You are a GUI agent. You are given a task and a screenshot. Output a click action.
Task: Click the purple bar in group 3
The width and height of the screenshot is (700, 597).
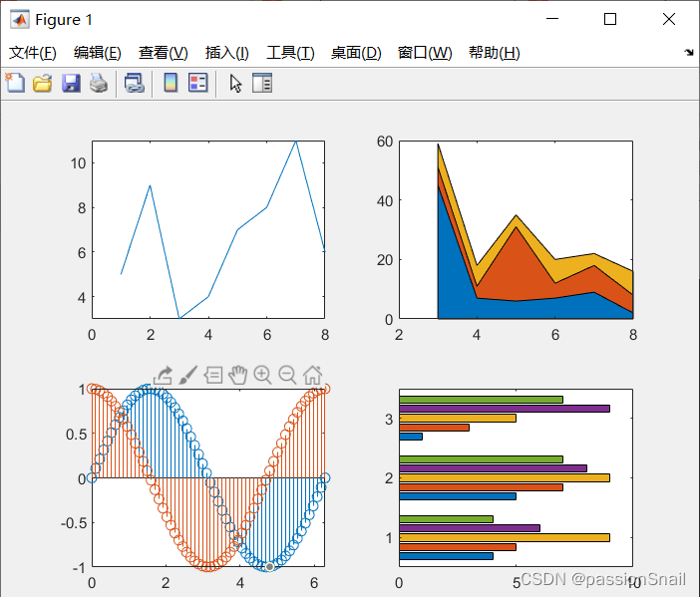click(505, 409)
